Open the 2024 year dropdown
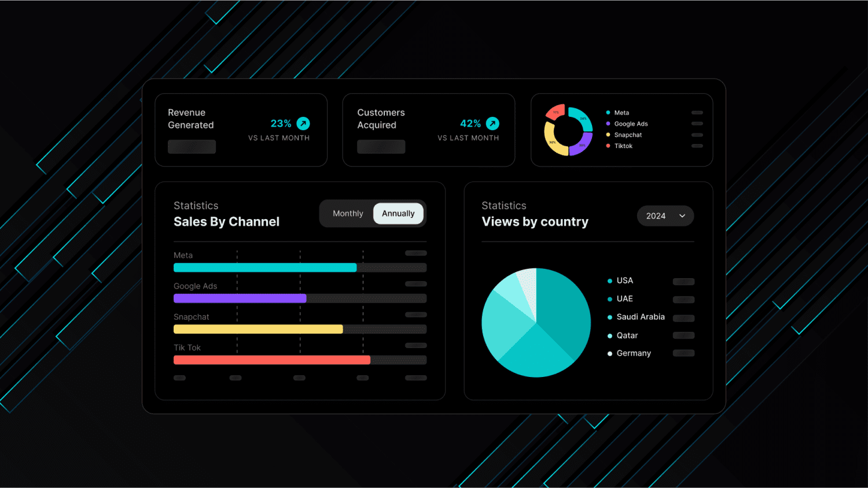 (x=665, y=216)
